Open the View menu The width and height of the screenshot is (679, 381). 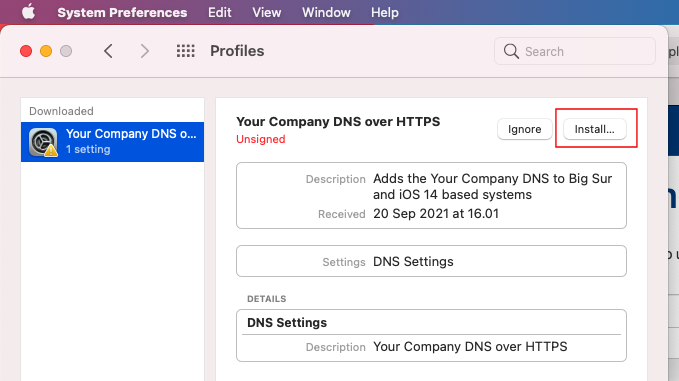(x=267, y=12)
